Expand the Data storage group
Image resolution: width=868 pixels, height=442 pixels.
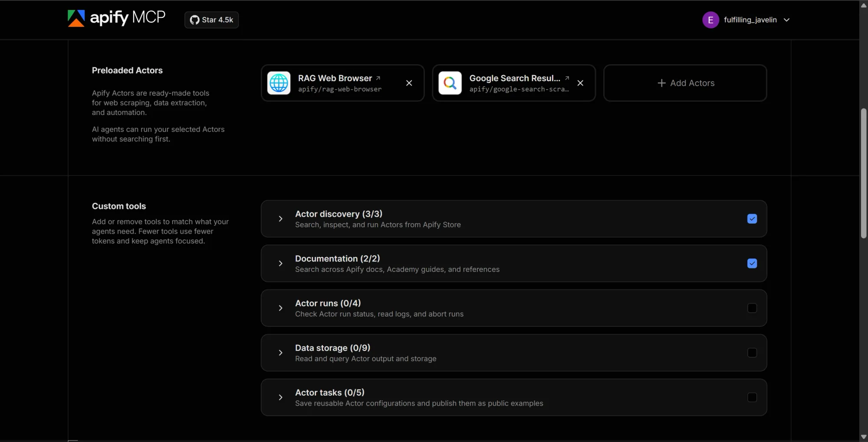point(280,353)
